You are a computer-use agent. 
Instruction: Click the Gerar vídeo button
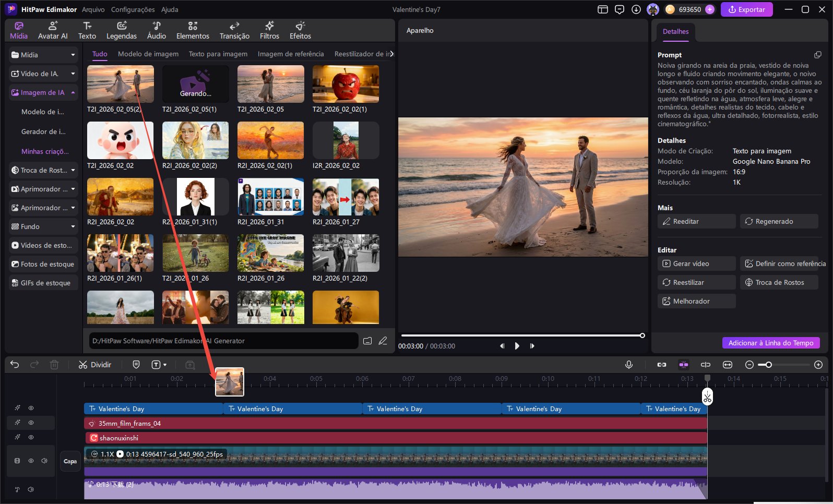[696, 263]
